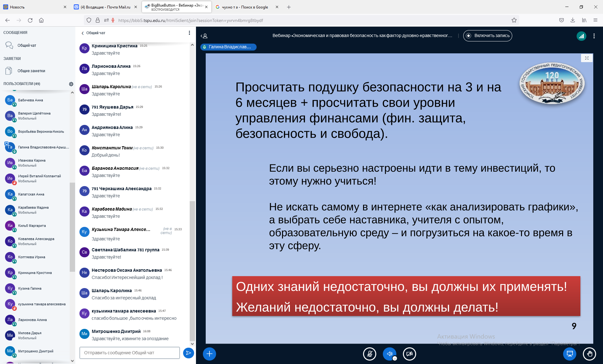
Task: Raise hand with the hand icon
Action: 589,354
